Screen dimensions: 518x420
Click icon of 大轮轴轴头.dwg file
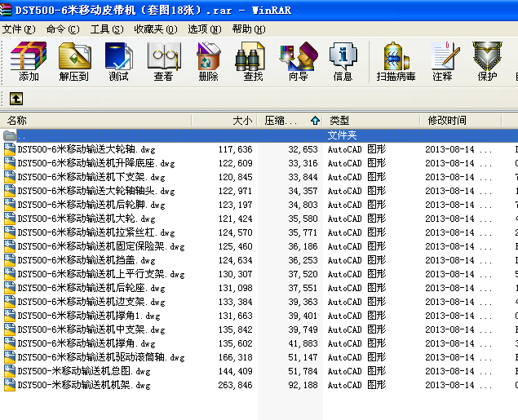click(10, 191)
